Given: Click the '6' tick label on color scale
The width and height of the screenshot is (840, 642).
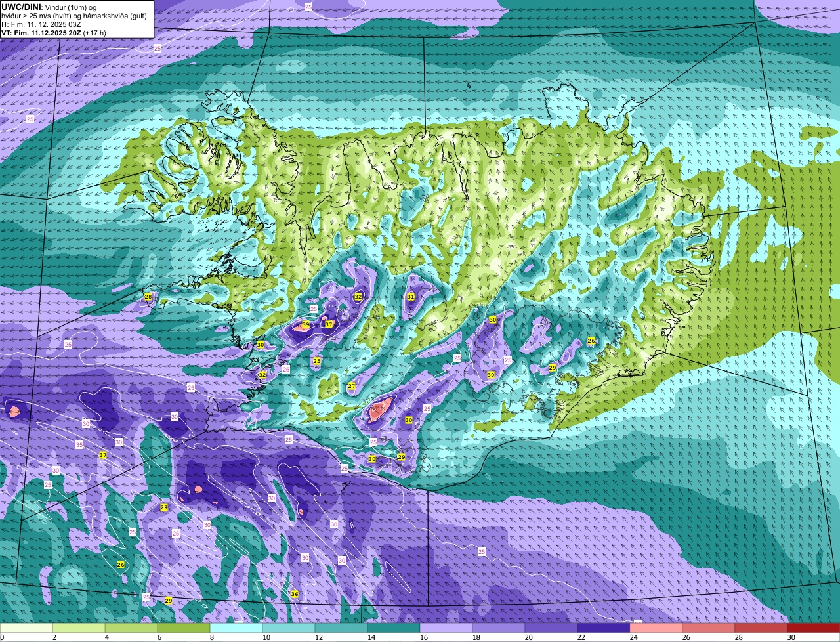Looking at the screenshot, I should coord(159,637).
